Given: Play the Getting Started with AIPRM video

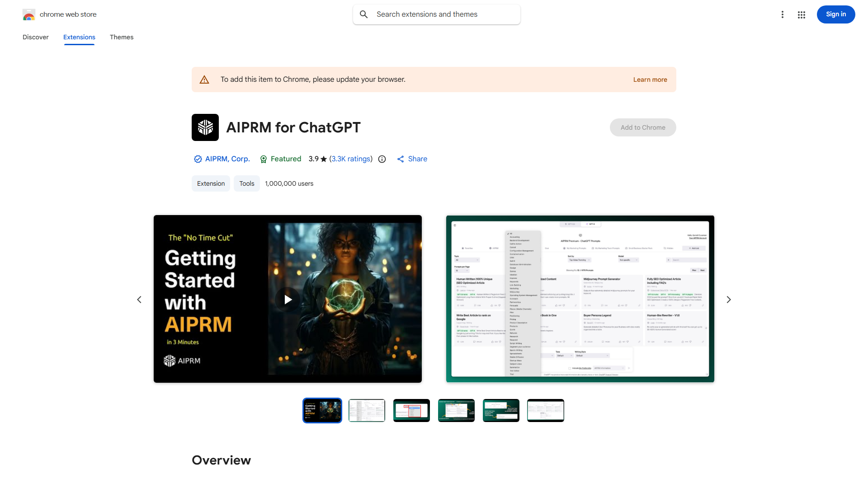Looking at the screenshot, I should (287, 299).
